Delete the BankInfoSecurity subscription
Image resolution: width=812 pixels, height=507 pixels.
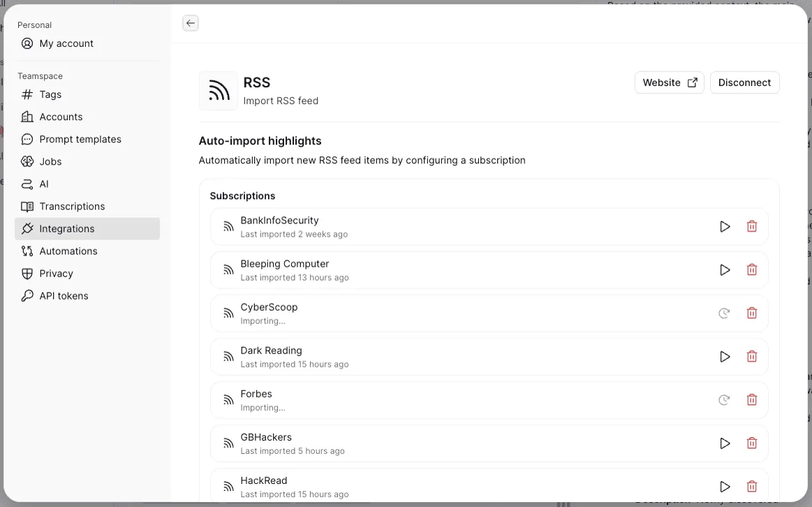click(x=751, y=226)
